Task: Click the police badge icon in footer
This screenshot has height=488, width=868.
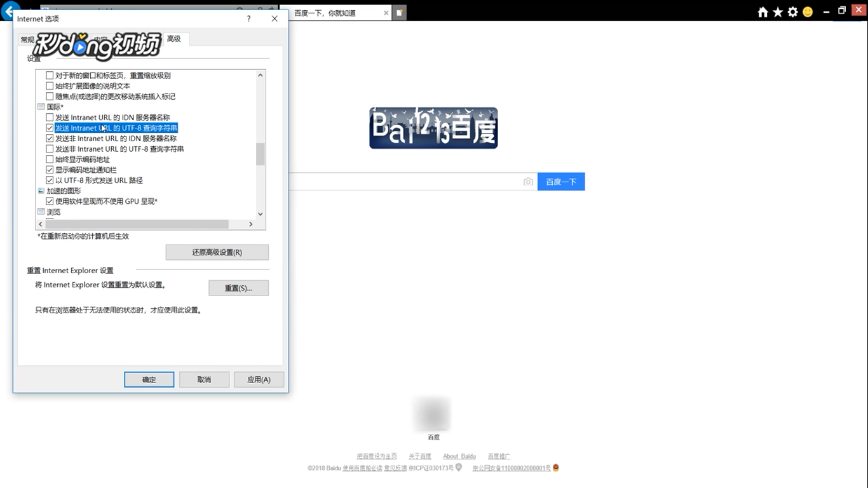Action: coord(556,468)
